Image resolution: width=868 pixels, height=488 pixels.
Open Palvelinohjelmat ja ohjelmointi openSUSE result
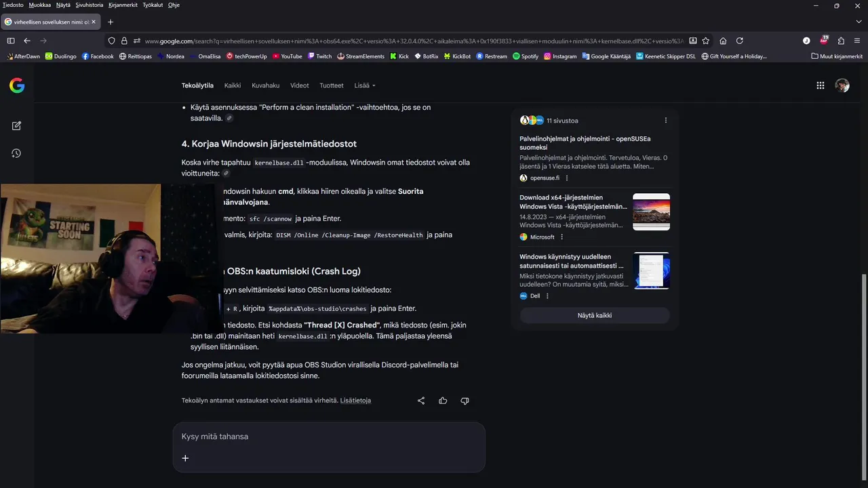click(585, 143)
